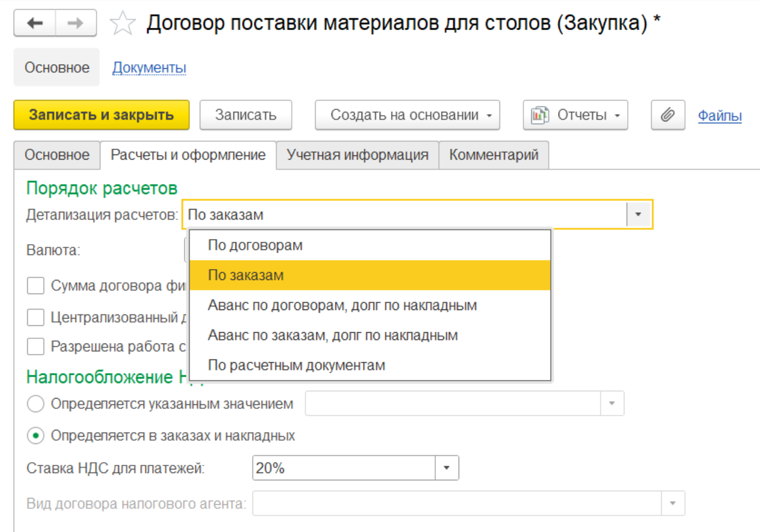Viewport: 760px width, 532px height.
Task: Open the Файлы link
Action: (719, 116)
